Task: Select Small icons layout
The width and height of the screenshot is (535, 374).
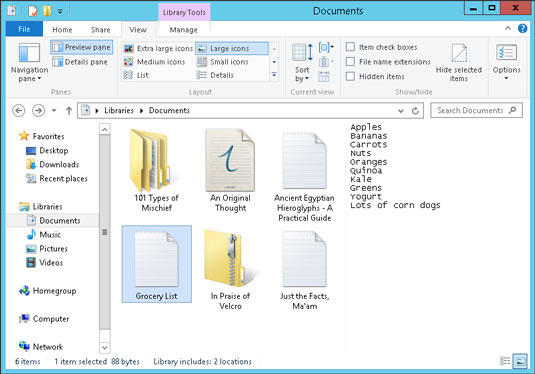Action: pyautogui.click(x=222, y=62)
